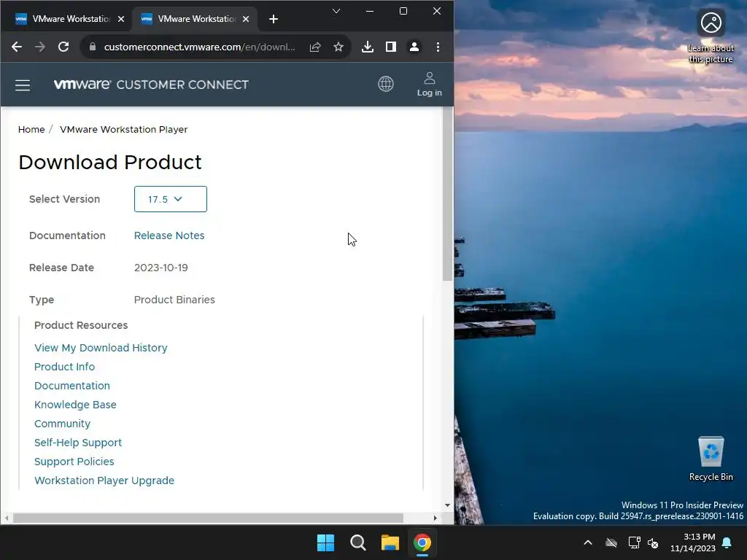The height and width of the screenshot is (560, 747).
Task: Open the notification bell icon
Action: pyautogui.click(x=727, y=542)
